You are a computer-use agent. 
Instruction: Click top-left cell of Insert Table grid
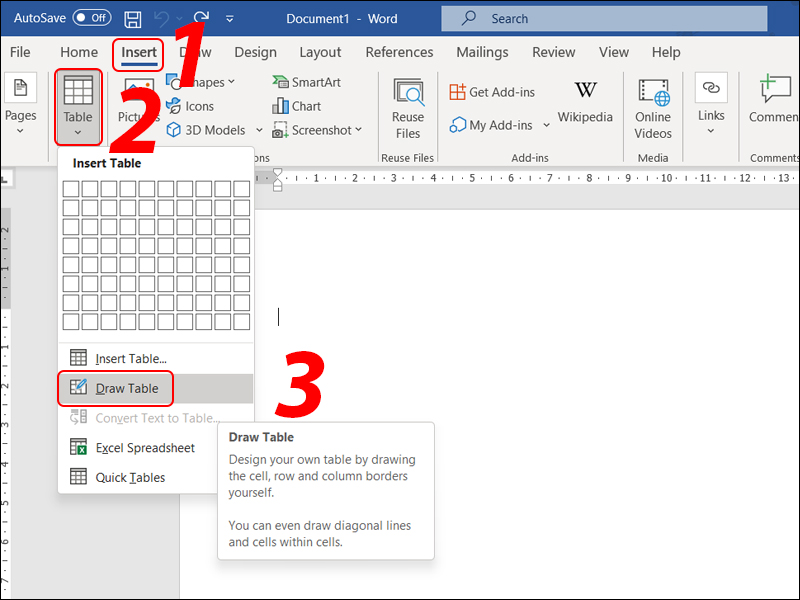(70, 189)
